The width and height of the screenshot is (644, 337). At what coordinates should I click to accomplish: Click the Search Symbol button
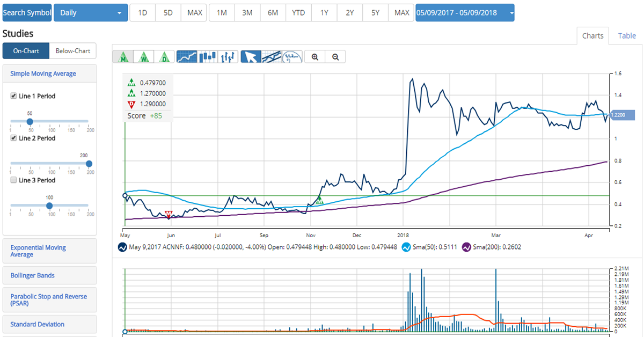tap(26, 13)
